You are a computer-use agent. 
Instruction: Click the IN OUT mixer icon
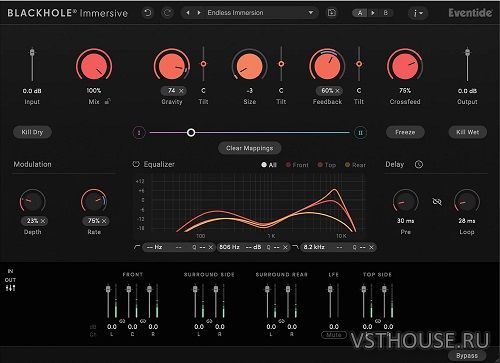pyautogui.click(x=10, y=288)
